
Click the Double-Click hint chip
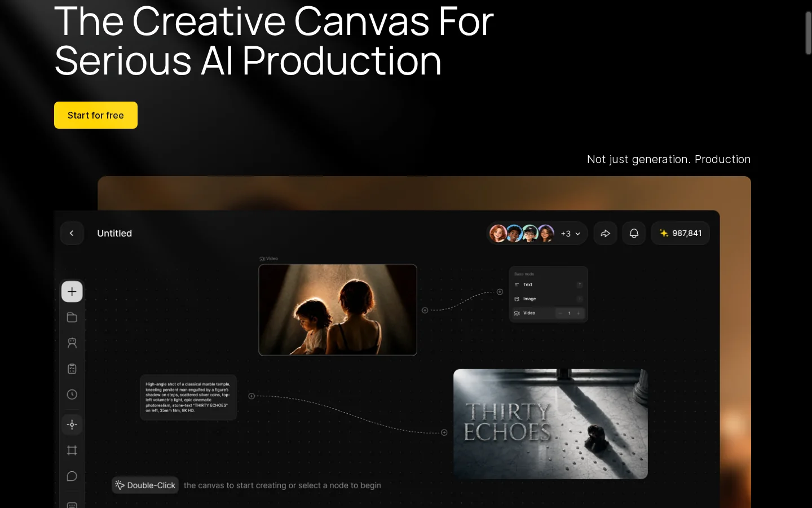[145, 485]
